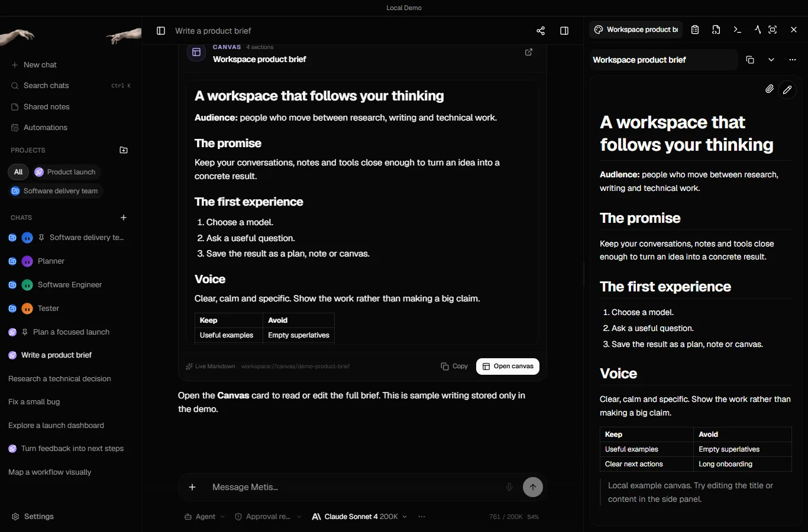Click the fullscreen expand panel icon
The image size is (808, 532).
pos(773,30)
